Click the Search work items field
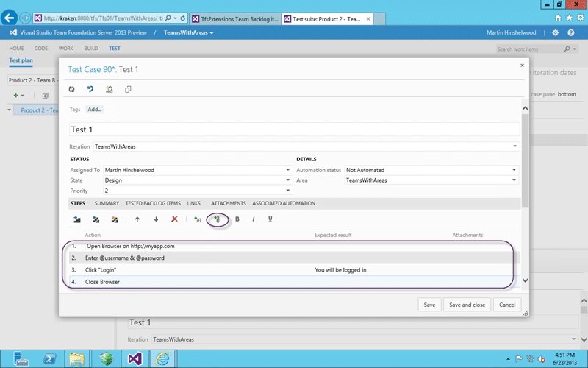The image size is (588, 368). click(528, 49)
